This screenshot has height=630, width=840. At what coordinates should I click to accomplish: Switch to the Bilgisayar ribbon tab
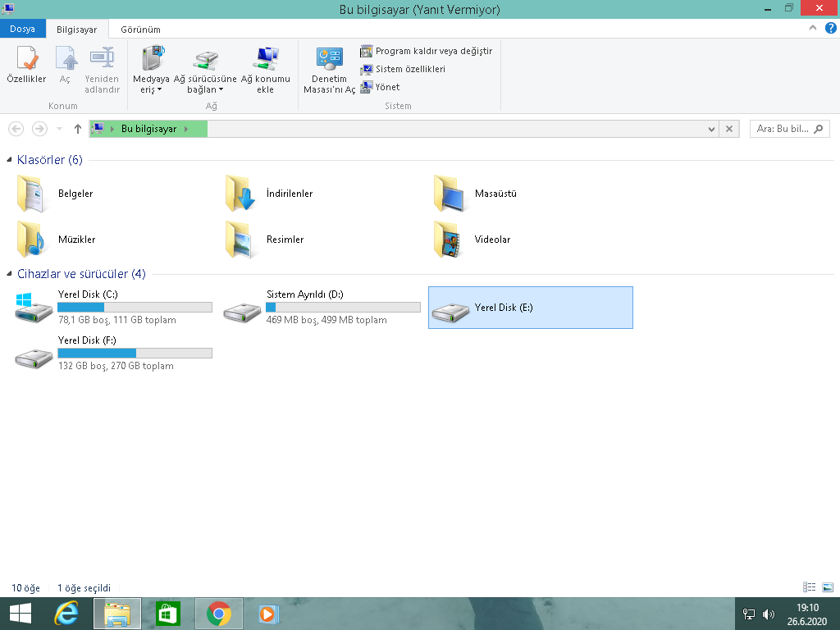pos(76,30)
